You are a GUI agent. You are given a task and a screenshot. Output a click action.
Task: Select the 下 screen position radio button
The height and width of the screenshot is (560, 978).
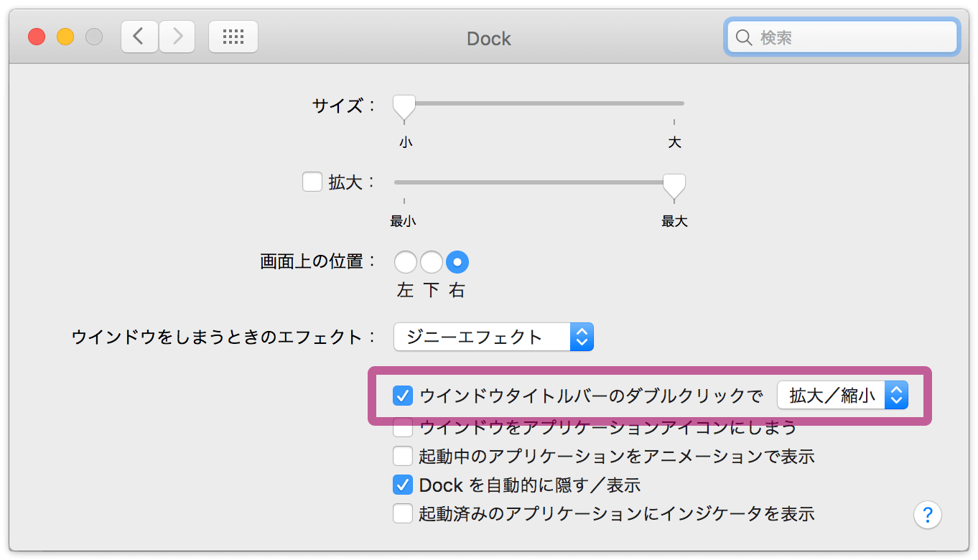432,262
